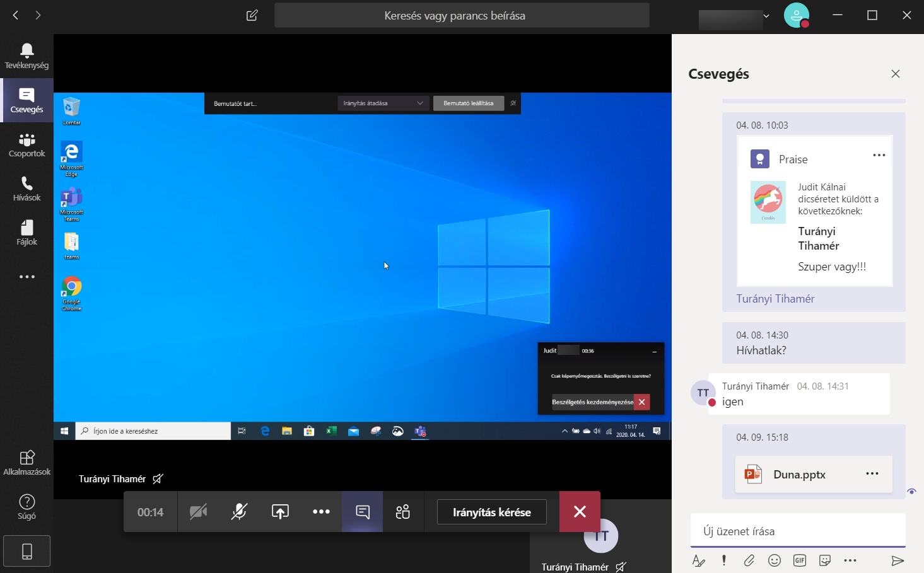Turn on the camera in call toolbar
Viewport: 924px width, 573px height.
pyautogui.click(x=198, y=512)
